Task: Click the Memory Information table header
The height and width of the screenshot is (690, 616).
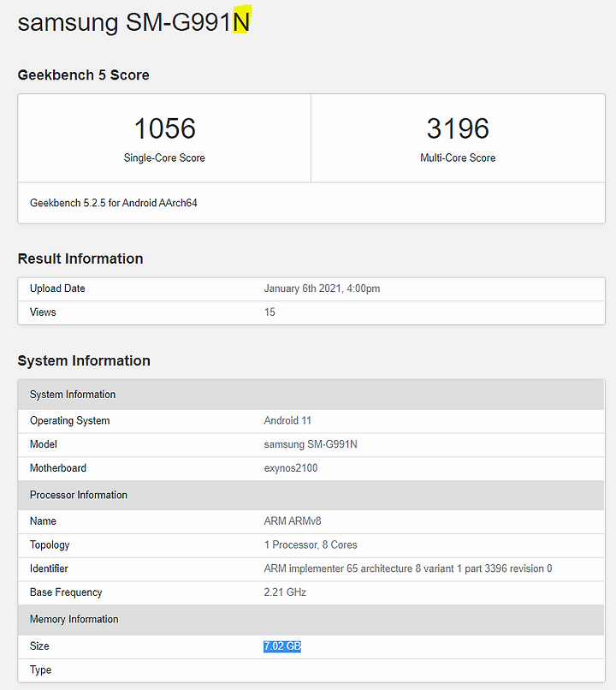Action: pyautogui.click(x=311, y=620)
